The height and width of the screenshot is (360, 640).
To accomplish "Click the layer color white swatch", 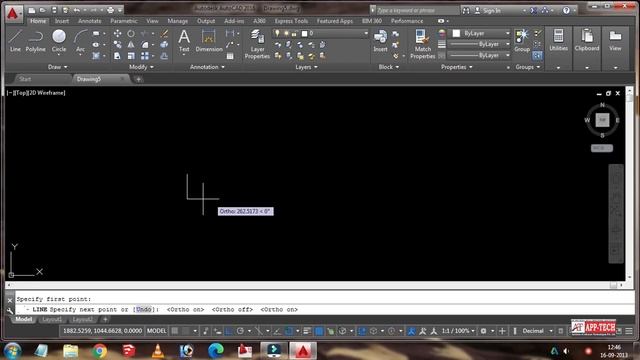I will point(304,33).
